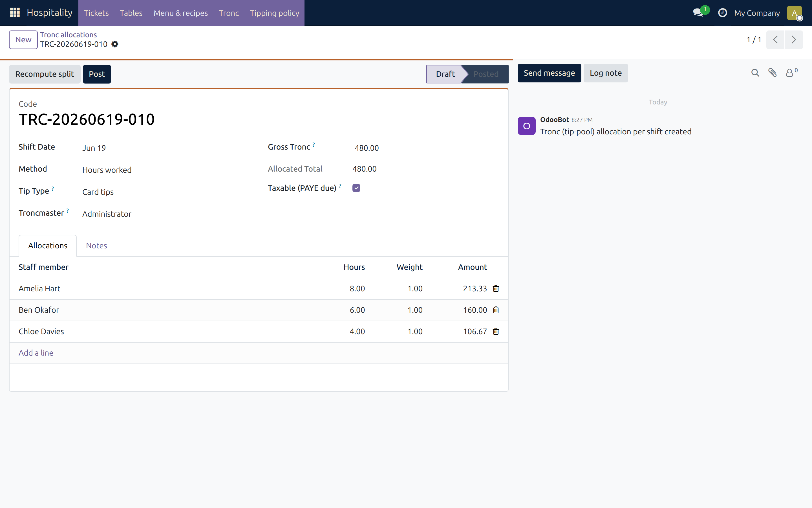The height and width of the screenshot is (508, 812).
Task: Sort by the Amount column header
Action: 473,267
